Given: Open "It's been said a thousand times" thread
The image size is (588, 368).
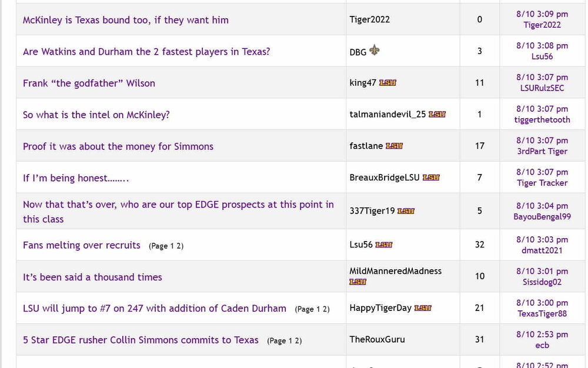Looking at the screenshot, I should [x=92, y=277].
